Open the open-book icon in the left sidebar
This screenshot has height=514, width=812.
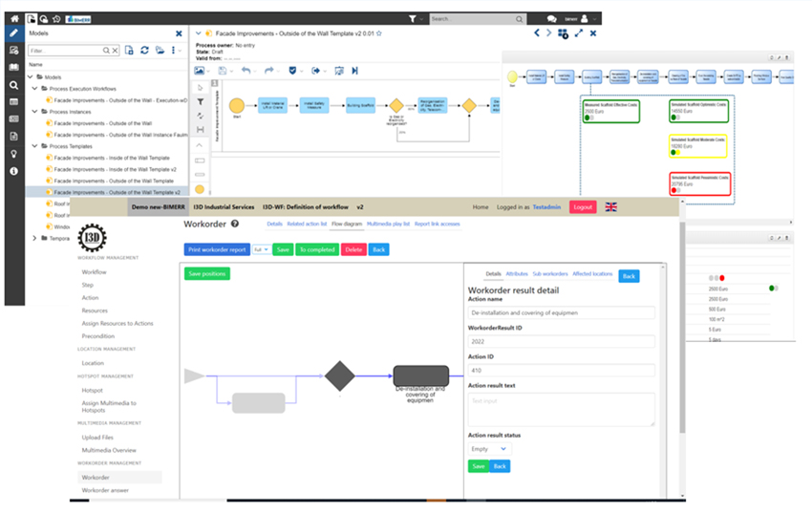pos(14,68)
